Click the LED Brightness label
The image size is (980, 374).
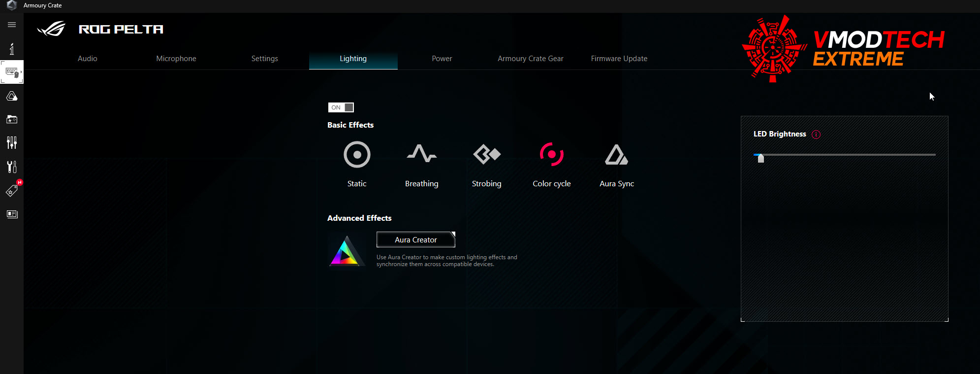[780, 134]
